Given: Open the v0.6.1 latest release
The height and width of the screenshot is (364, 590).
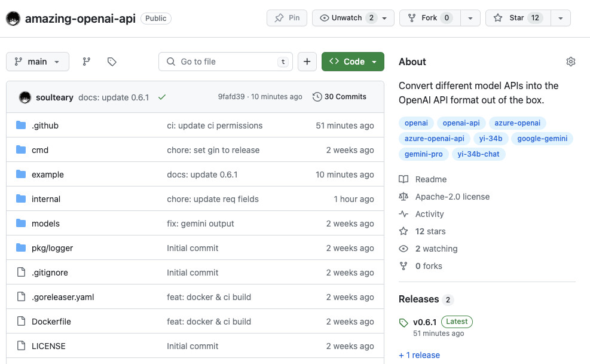Looking at the screenshot, I should tap(425, 322).
